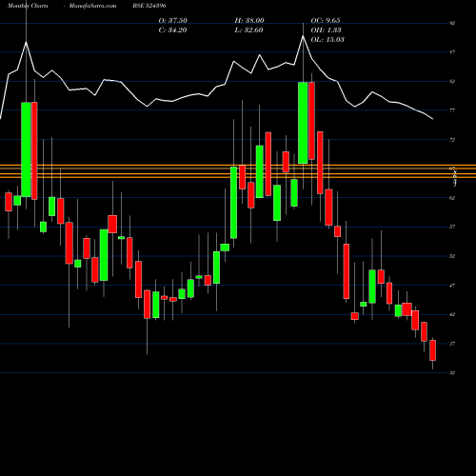Click the 32 price axis label
This screenshot has height=476, width=476.
452,372
